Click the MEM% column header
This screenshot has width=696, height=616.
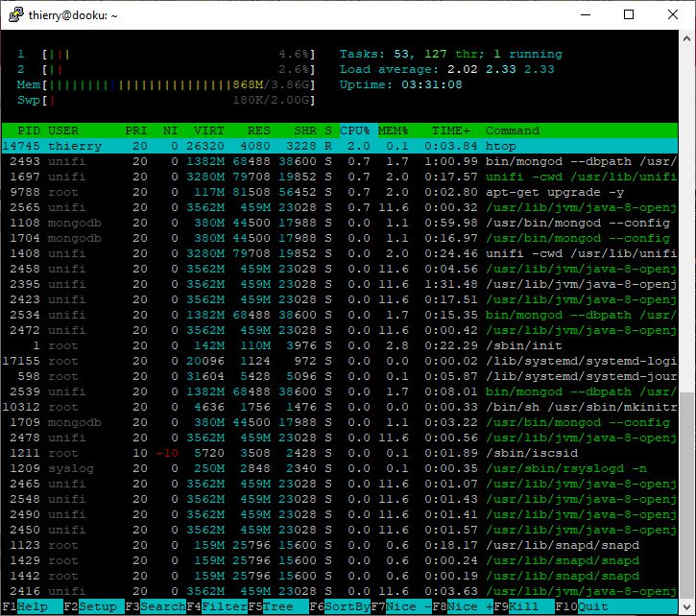393,130
